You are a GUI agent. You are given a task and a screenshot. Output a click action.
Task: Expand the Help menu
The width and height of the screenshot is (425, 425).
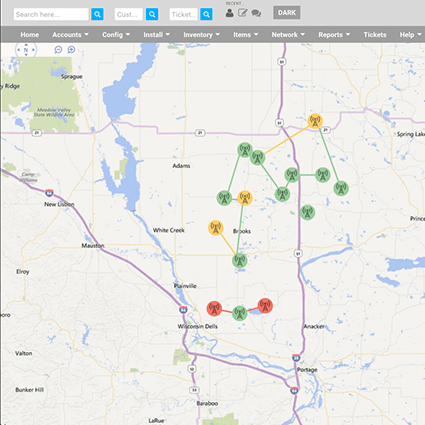tap(410, 35)
